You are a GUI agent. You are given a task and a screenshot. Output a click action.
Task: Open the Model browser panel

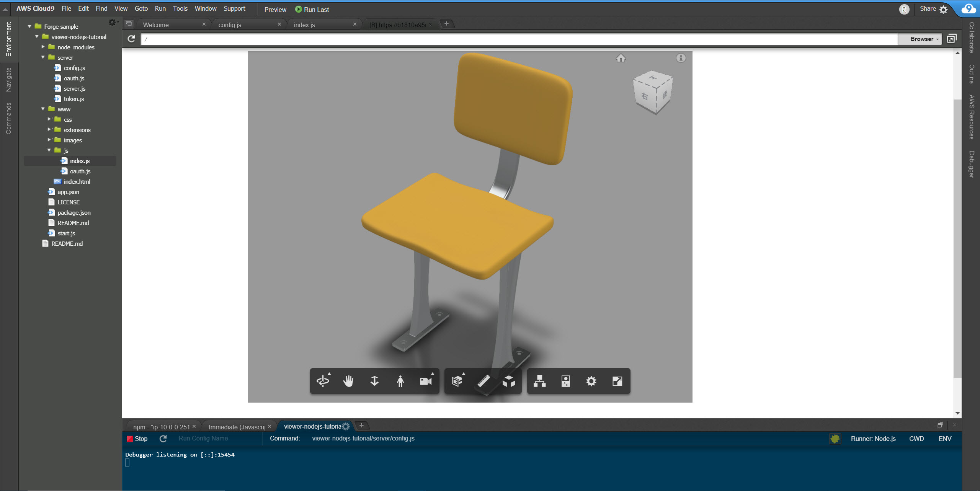539,381
